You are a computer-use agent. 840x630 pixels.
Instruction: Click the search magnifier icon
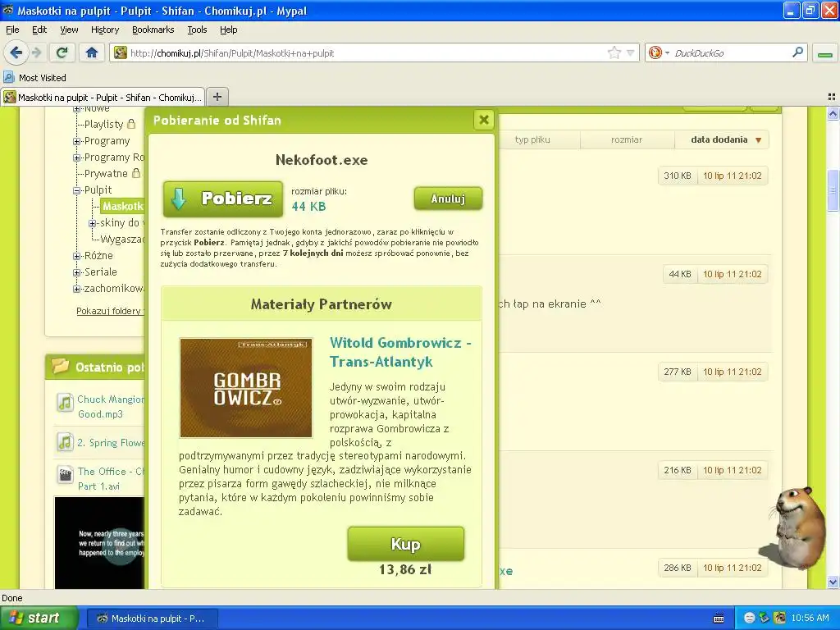pyautogui.click(x=797, y=52)
